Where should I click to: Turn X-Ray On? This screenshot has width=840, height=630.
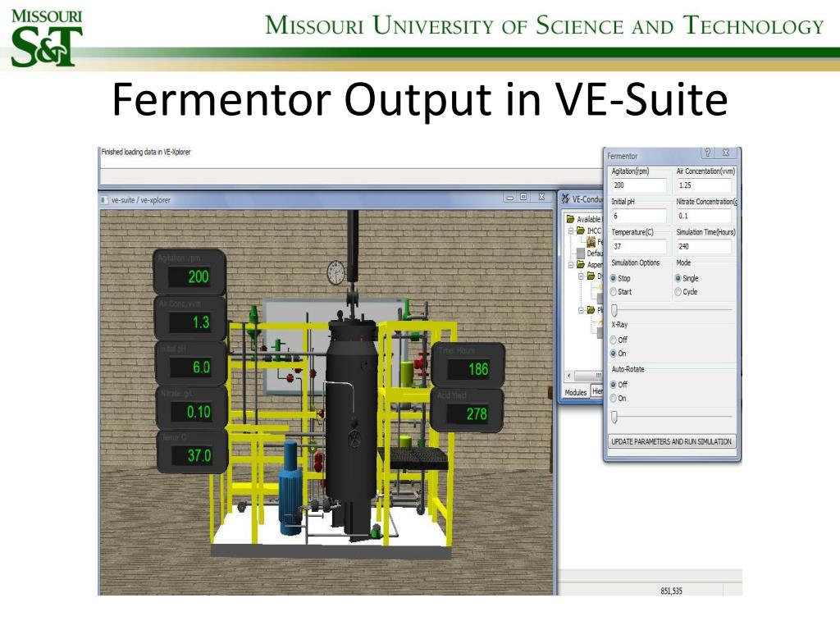click(x=614, y=354)
